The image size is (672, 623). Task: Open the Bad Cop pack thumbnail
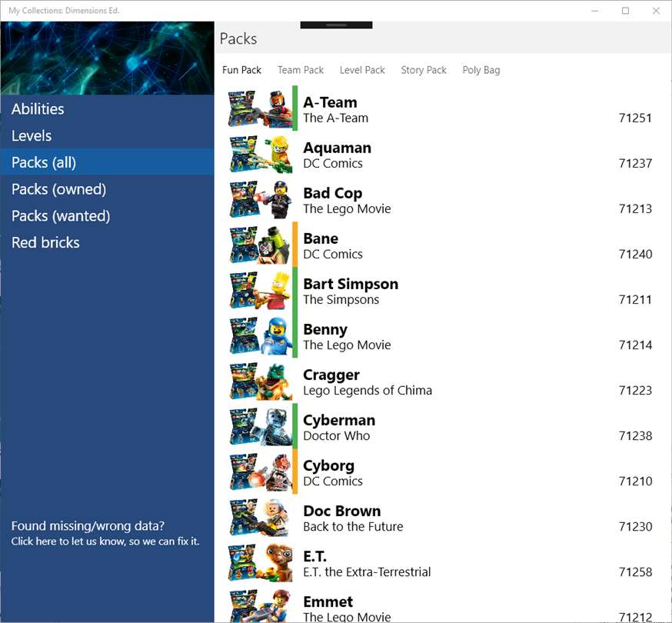pos(260,199)
